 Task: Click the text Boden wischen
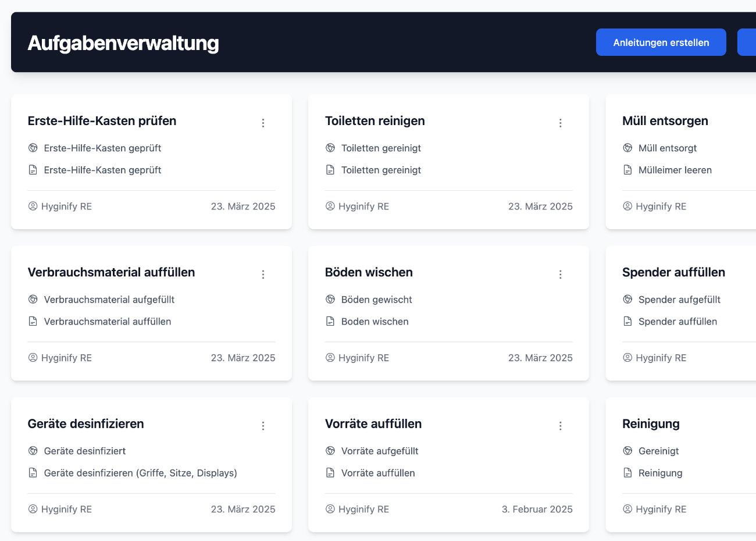375,321
